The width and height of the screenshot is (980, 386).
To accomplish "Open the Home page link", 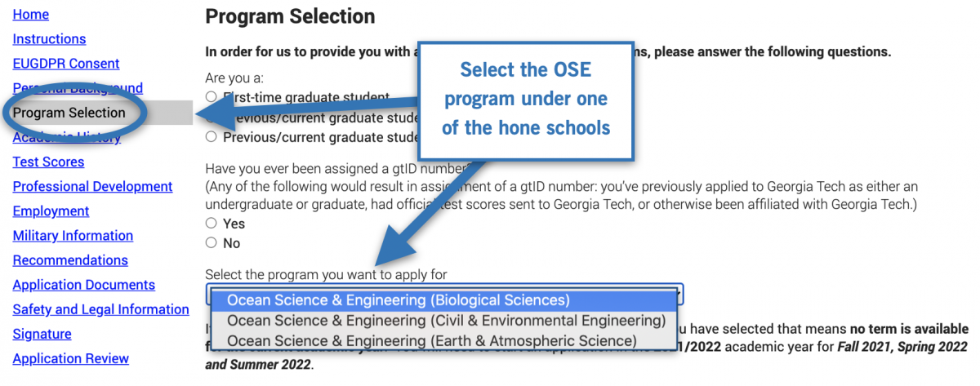I will pyautogui.click(x=31, y=15).
